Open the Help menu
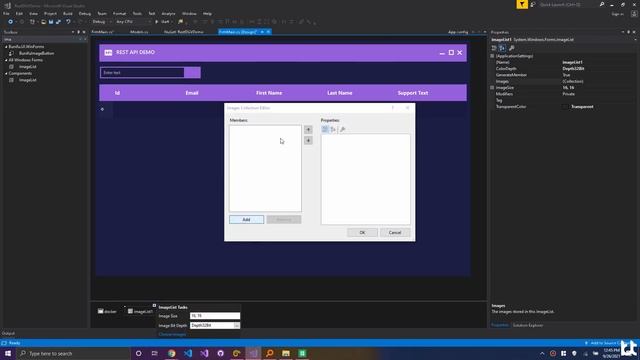Image resolution: width=640 pixels, height=360 pixels. click(207, 13)
